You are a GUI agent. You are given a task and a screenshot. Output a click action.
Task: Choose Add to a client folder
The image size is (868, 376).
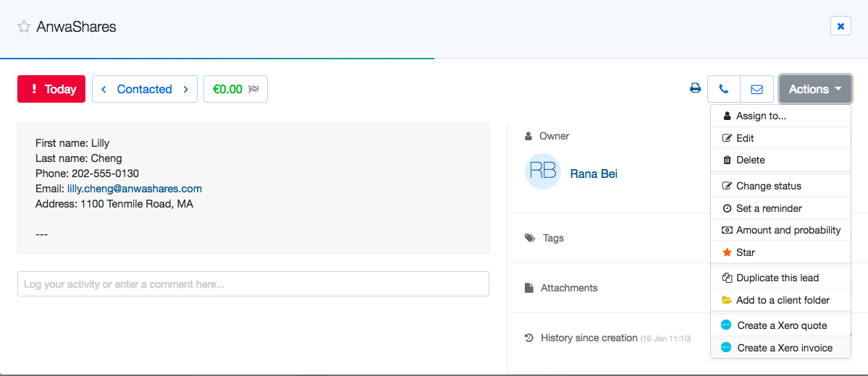point(780,300)
